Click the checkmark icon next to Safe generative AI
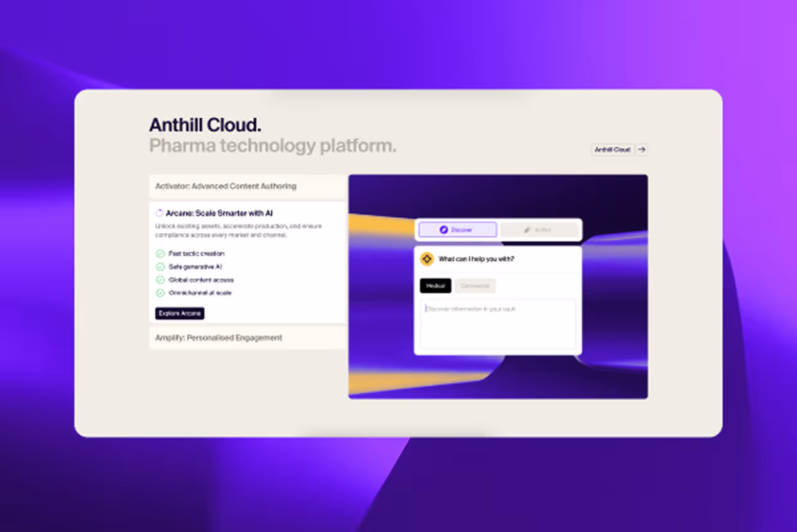The height and width of the screenshot is (532, 797). (x=160, y=267)
